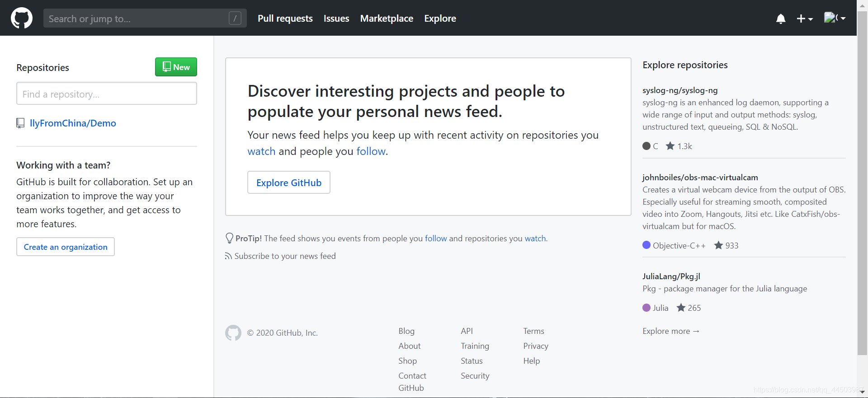The width and height of the screenshot is (868, 398).
Task: Click the Objective-C++ language color dot
Action: [x=646, y=245]
